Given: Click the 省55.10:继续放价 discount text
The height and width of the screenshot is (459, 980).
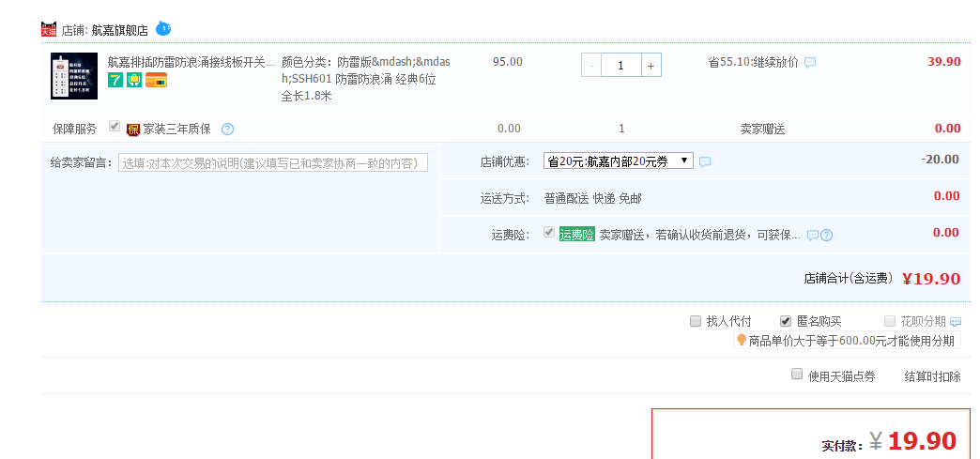Looking at the screenshot, I should [x=753, y=63].
